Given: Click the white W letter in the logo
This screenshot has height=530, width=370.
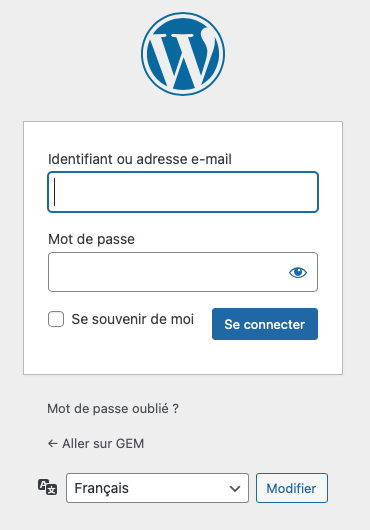Looking at the screenshot, I should point(183,58).
